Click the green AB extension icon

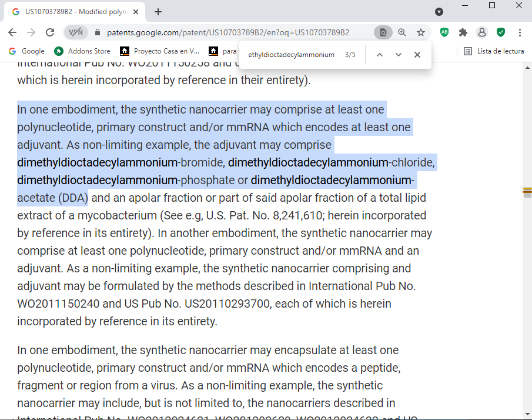444,32
